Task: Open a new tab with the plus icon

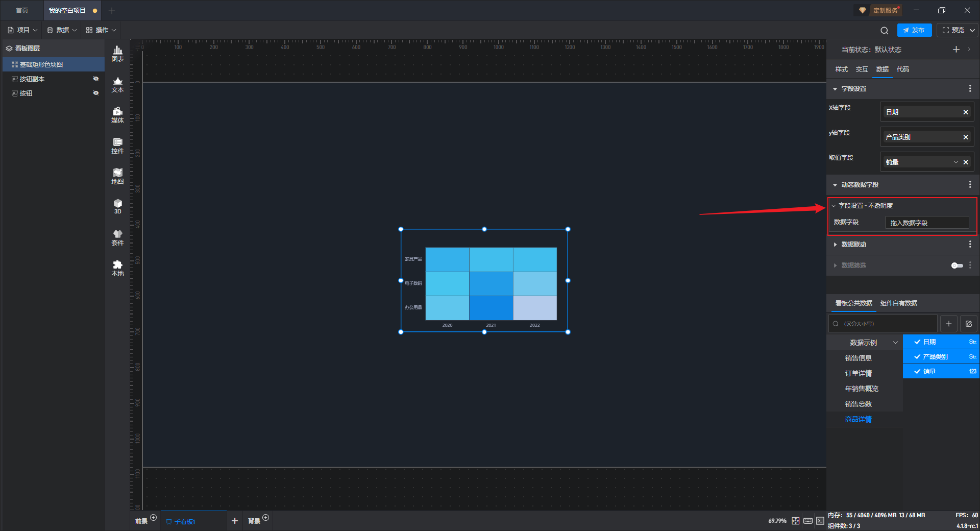Action: 112,10
